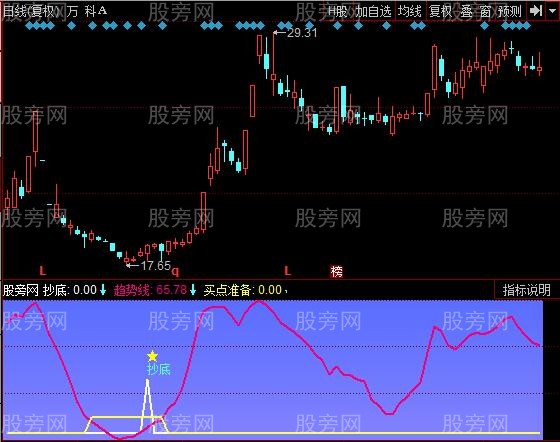
Task: Click the 窗 window button
Action: [x=485, y=11]
